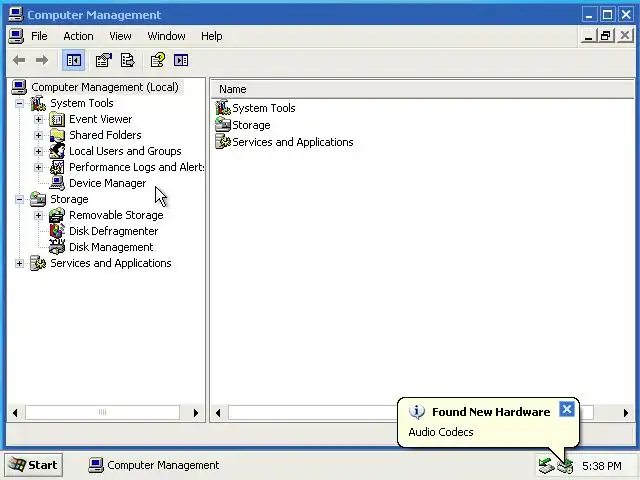Click the Name column header
The width and height of the screenshot is (640, 480).
coord(422,89)
